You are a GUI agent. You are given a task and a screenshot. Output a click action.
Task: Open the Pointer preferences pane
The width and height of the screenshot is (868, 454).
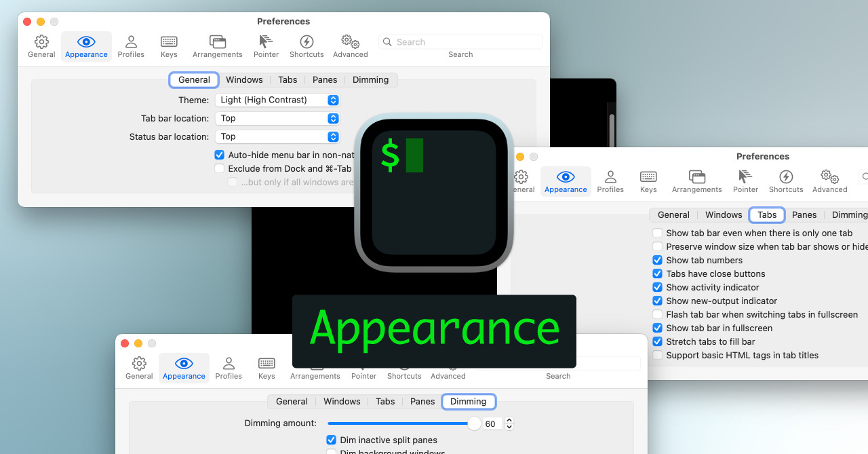tap(266, 45)
